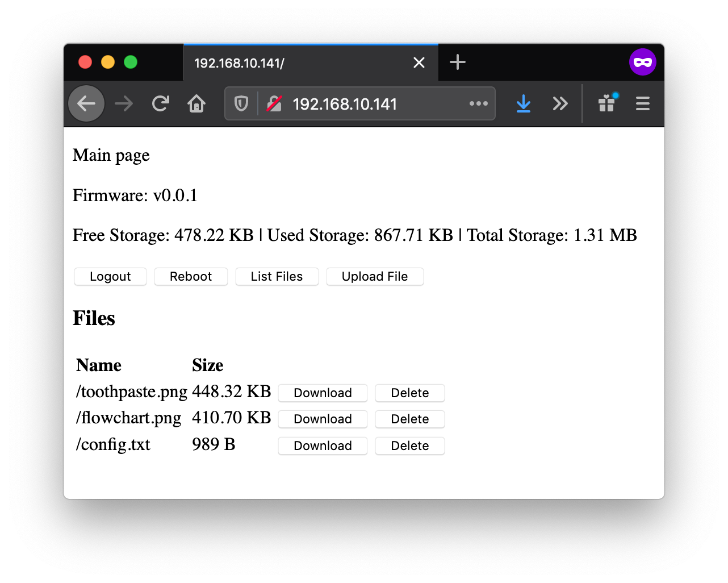The width and height of the screenshot is (728, 583).
Task: Click the red close window button
Action: (85, 62)
